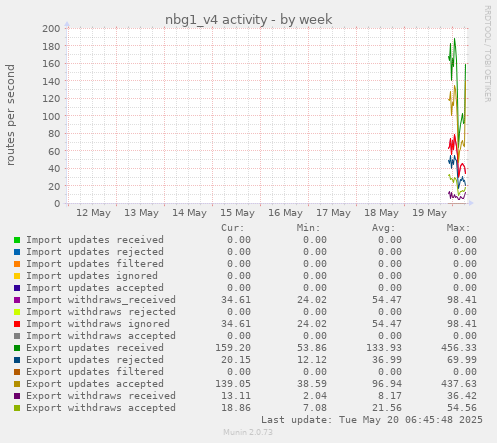Click the 'Export withdraws accepted' olive swatch
The image size is (497, 443).
point(17,408)
